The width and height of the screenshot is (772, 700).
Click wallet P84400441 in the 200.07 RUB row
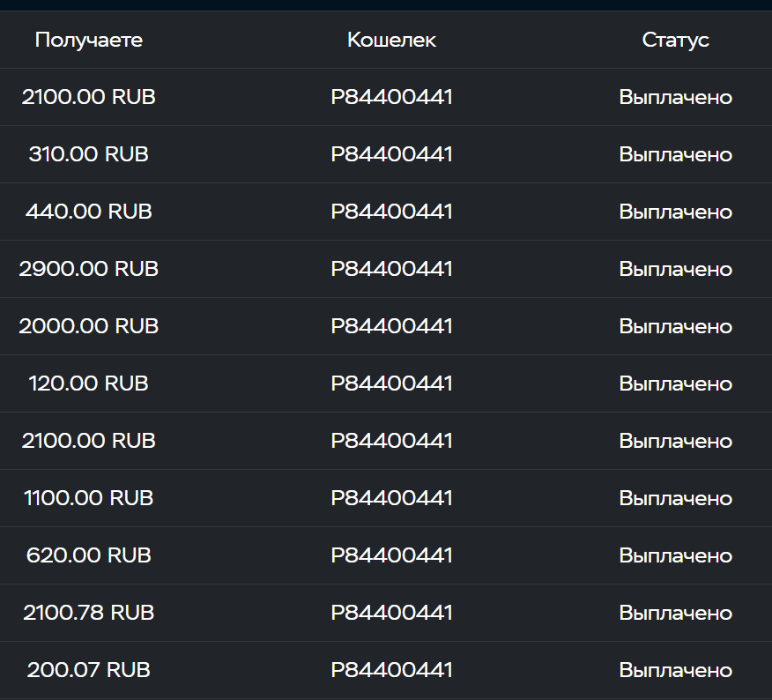pyautogui.click(x=391, y=669)
